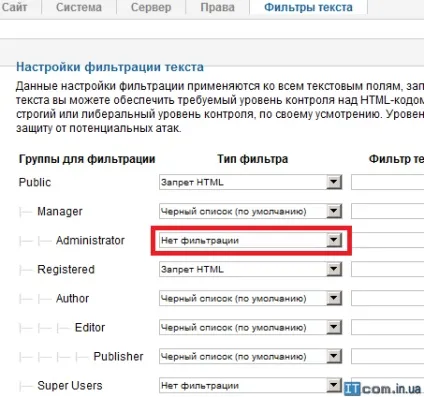
Task: Click the tag filter field for Publisher
Action: 388,356
